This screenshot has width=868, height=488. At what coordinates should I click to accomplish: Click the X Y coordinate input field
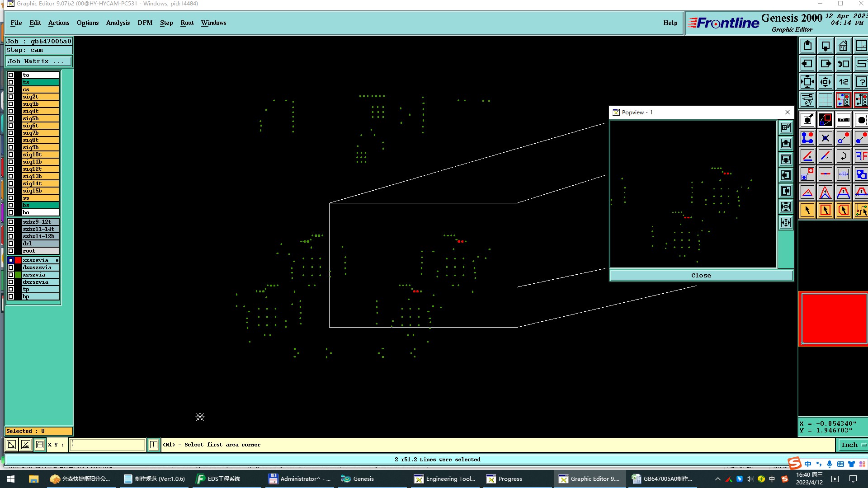108,445
